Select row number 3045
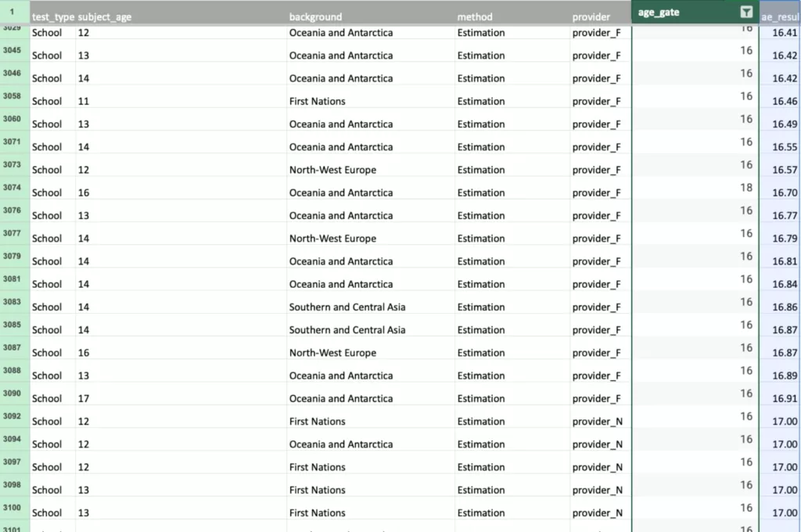This screenshot has height=532, width=801. coord(12,52)
